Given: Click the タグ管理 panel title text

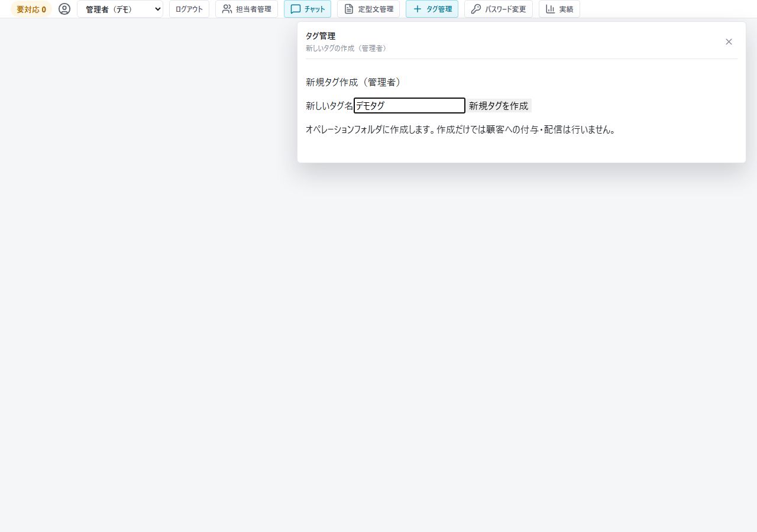Looking at the screenshot, I should point(321,36).
